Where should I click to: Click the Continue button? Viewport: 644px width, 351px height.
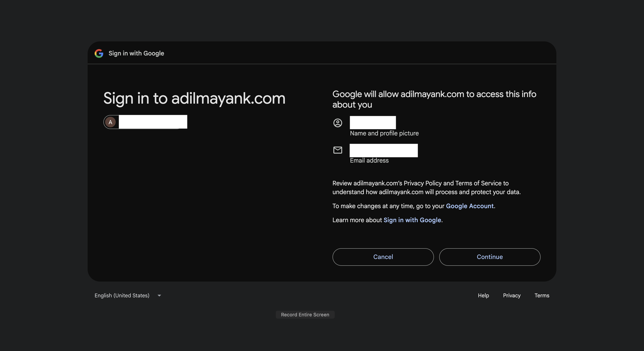(x=490, y=257)
